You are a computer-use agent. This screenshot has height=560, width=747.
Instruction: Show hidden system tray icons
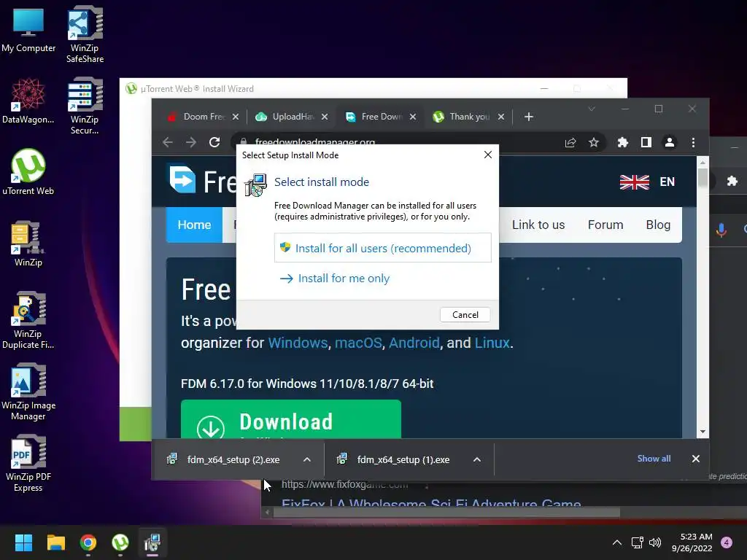(x=616, y=542)
